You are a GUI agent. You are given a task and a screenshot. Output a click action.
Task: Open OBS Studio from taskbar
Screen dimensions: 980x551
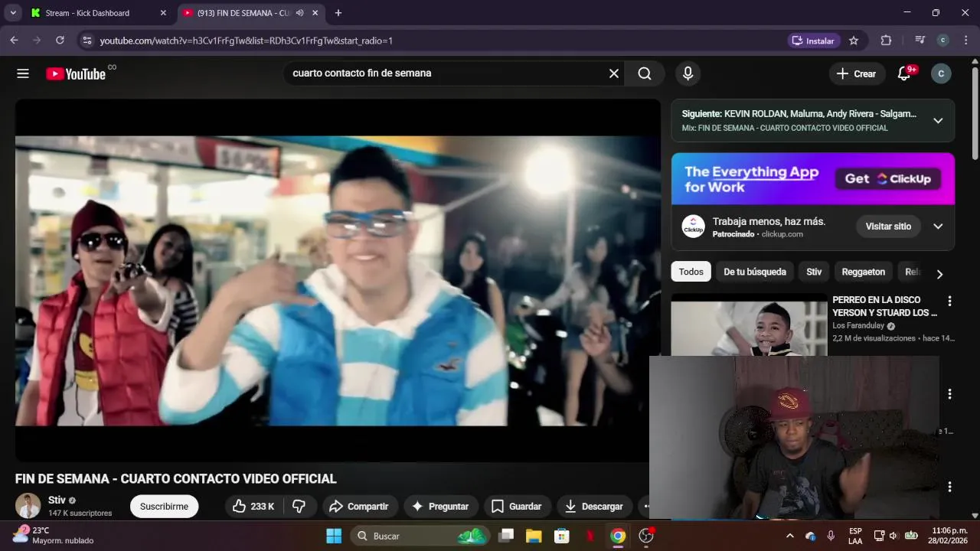tap(646, 536)
